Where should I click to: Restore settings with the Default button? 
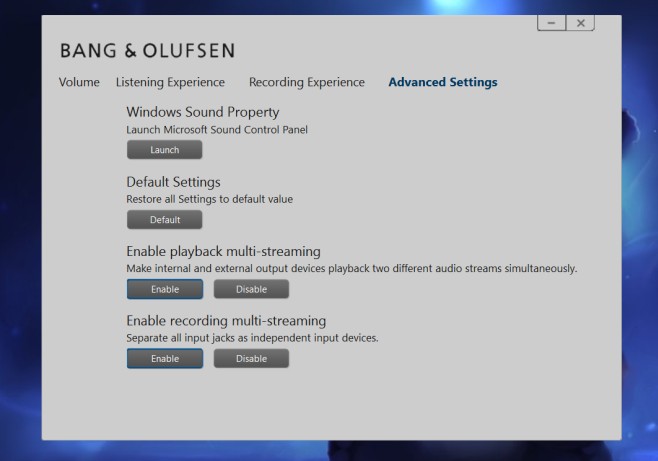coord(164,220)
